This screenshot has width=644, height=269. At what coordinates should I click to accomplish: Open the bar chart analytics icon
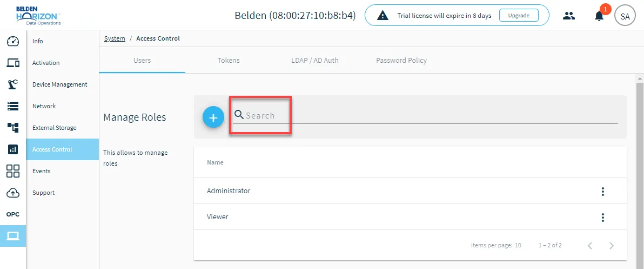13,149
